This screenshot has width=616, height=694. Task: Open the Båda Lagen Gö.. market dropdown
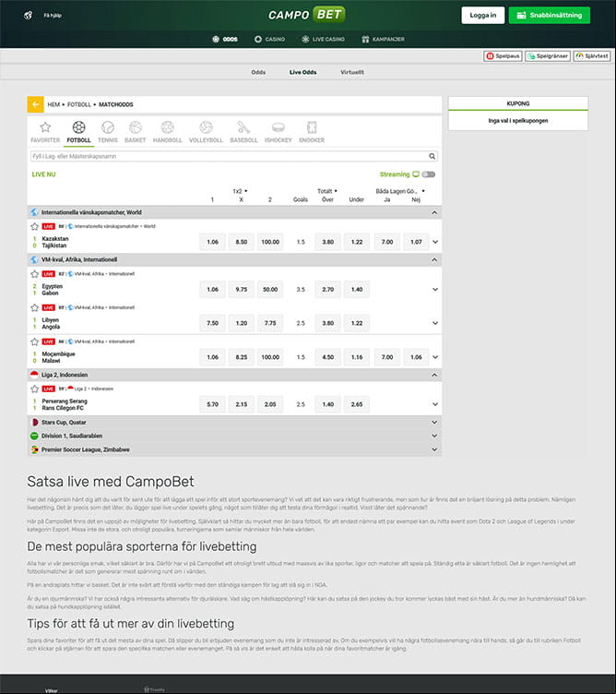click(400, 191)
